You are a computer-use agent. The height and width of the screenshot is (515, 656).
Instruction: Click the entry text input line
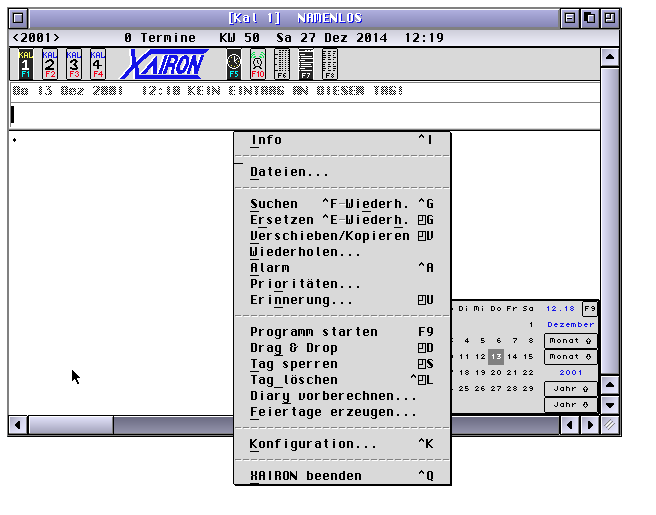click(305, 115)
